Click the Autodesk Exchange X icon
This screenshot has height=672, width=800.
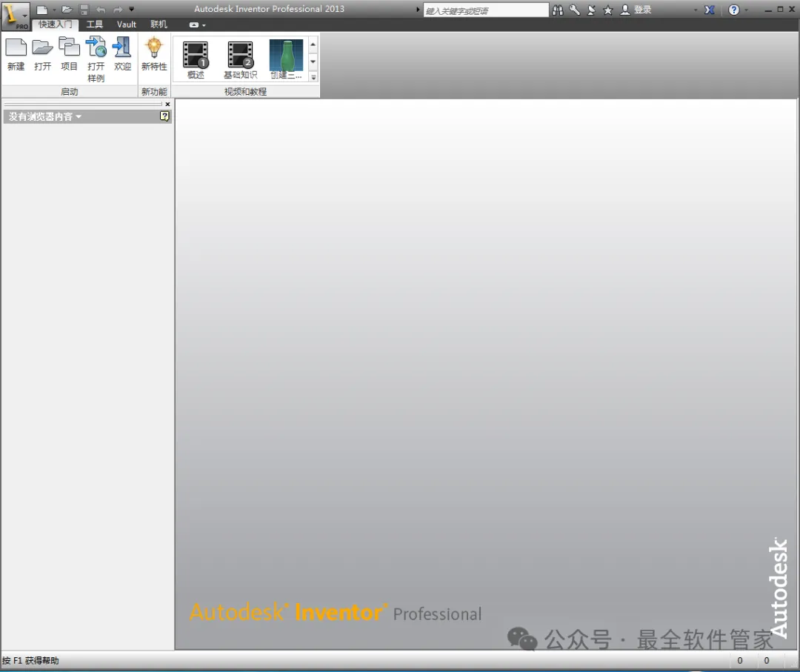pos(709,10)
